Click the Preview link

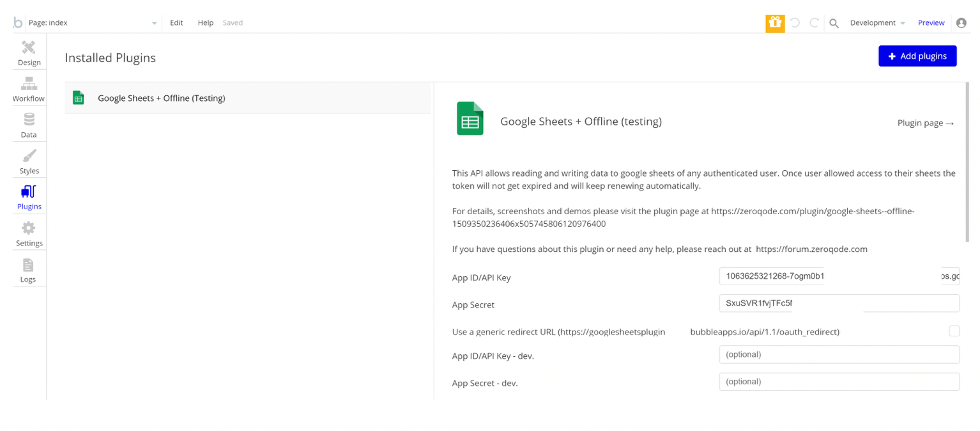point(931,22)
